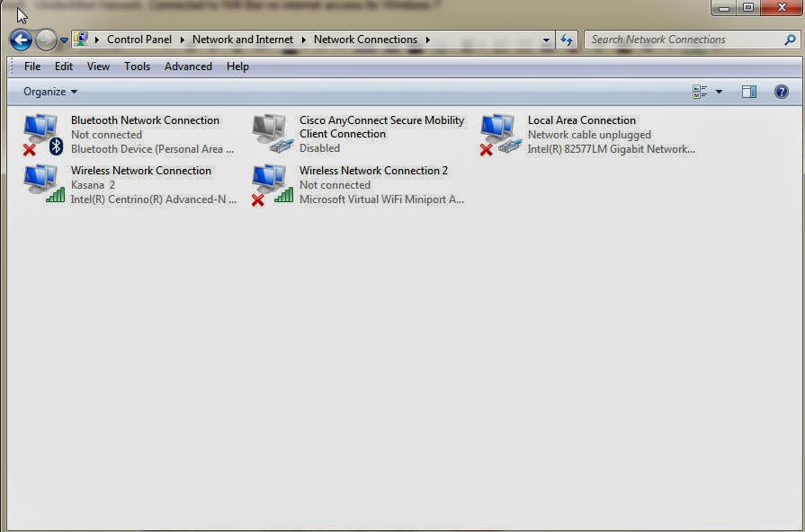This screenshot has height=532, width=805.
Task: Click the Wireless Network Connection 2 name
Action: coord(373,171)
